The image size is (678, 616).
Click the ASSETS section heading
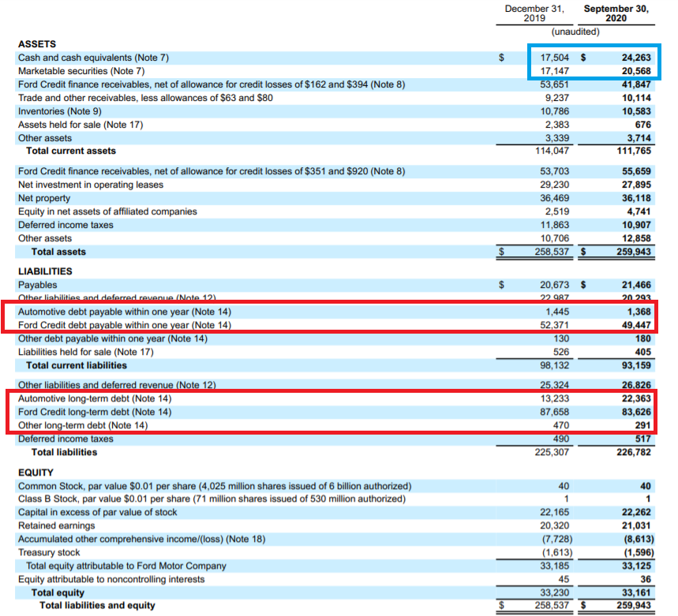tap(37, 44)
